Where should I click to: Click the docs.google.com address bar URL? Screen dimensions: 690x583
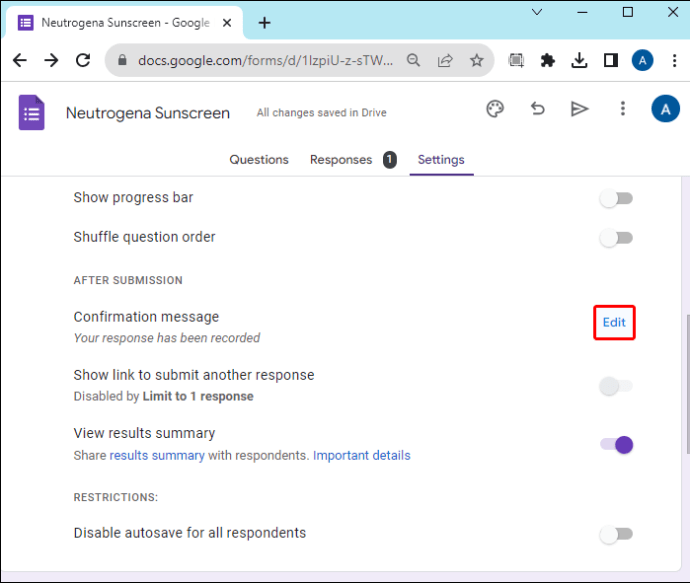tap(265, 60)
